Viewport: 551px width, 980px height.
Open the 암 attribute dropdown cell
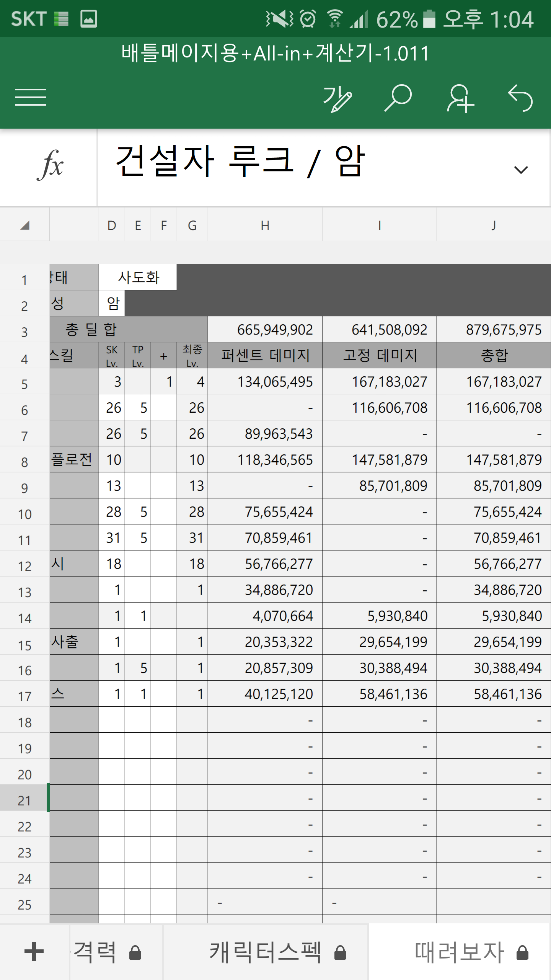point(112,303)
